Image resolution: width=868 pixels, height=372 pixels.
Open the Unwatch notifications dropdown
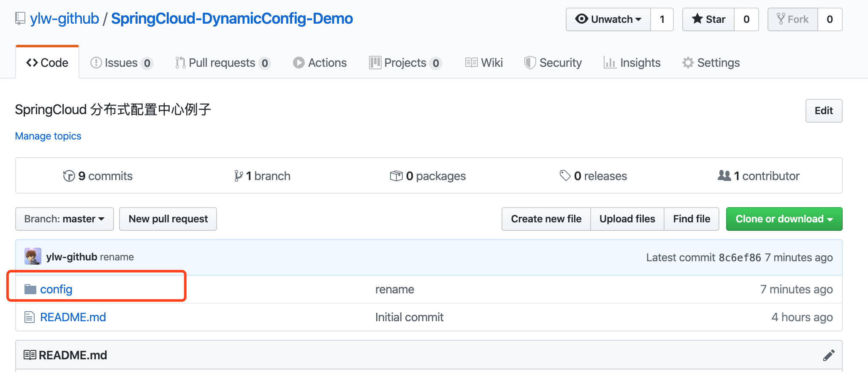click(608, 19)
